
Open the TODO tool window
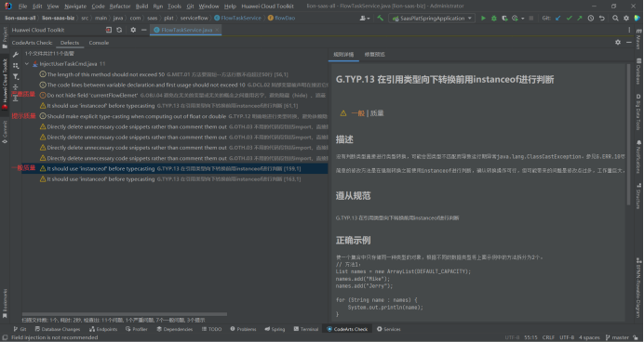pyautogui.click(x=211, y=329)
